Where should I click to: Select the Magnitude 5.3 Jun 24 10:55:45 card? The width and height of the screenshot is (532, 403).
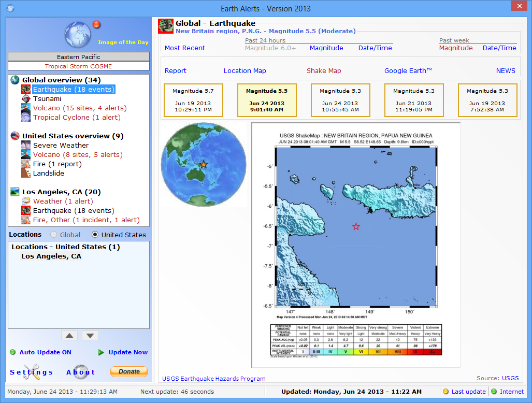pos(340,100)
